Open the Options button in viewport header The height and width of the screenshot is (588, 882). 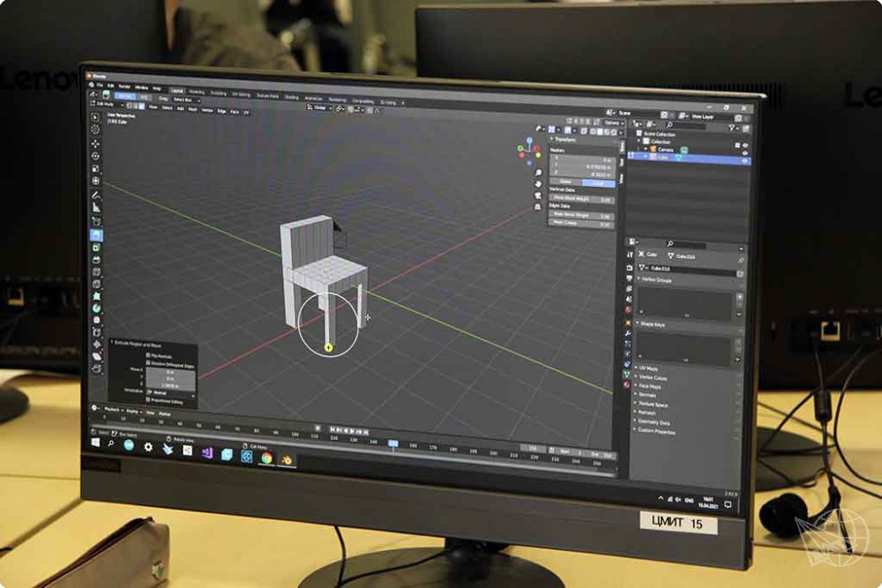(613, 123)
